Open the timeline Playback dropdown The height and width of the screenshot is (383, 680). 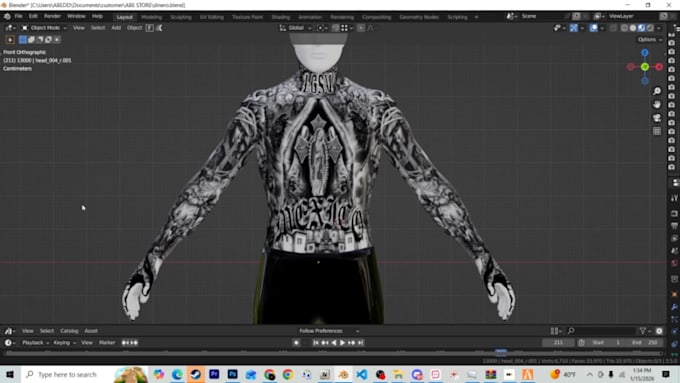click(x=35, y=343)
